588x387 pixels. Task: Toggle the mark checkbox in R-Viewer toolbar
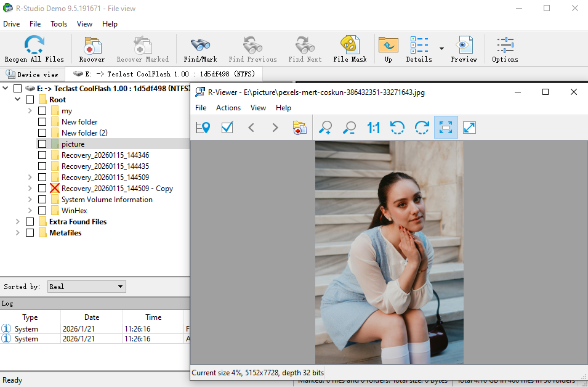[227, 128]
